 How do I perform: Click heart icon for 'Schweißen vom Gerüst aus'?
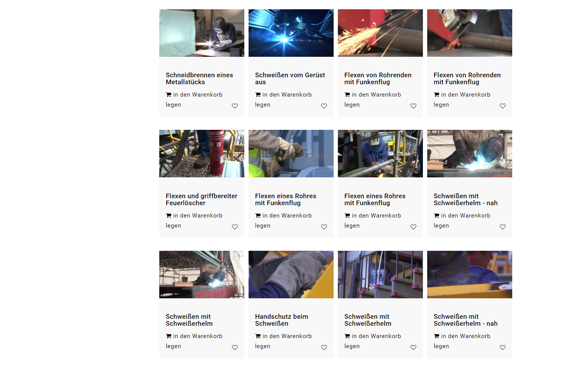[324, 106]
